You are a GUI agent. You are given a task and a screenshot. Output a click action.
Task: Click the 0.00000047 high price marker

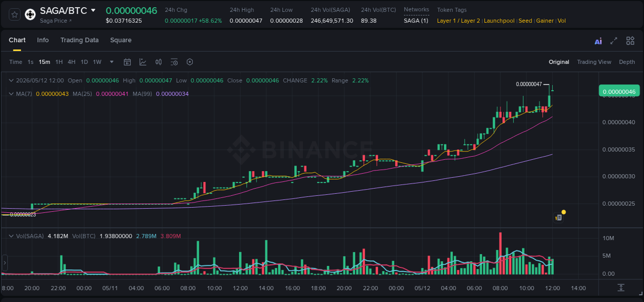click(529, 84)
